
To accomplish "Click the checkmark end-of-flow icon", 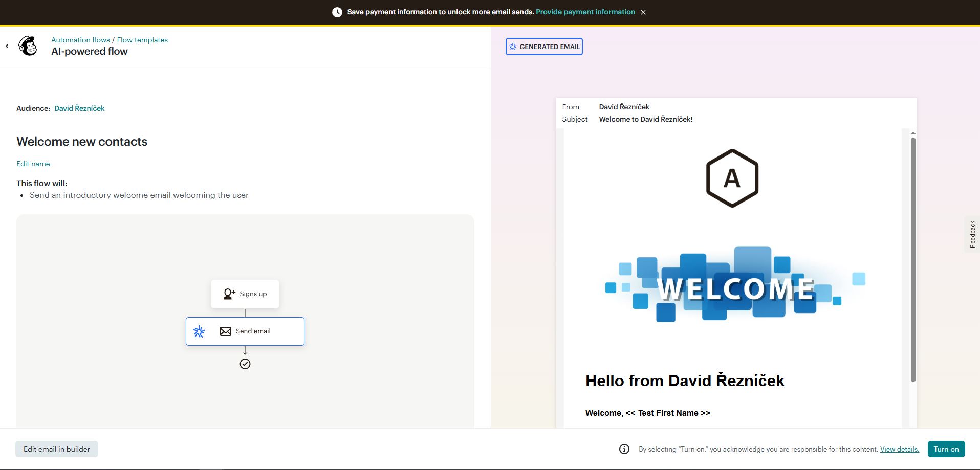I will (x=245, y=364).
